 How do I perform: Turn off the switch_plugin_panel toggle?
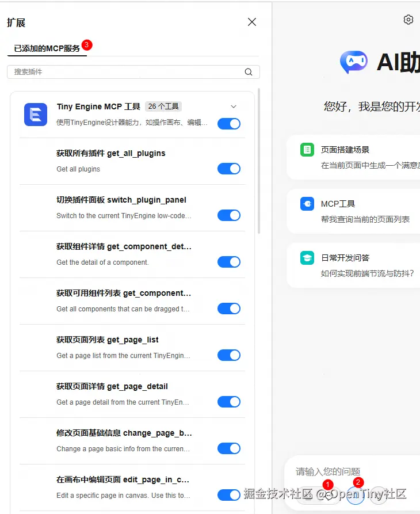(229, 215)
